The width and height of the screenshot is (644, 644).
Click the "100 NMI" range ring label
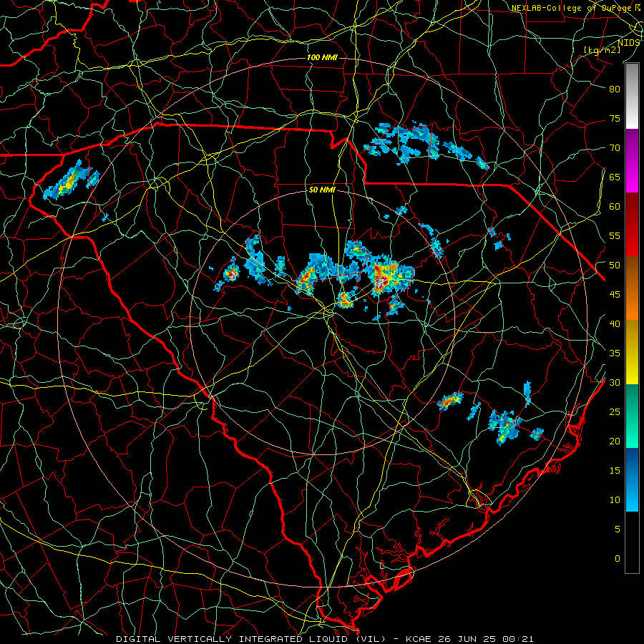tap(322, 57)
